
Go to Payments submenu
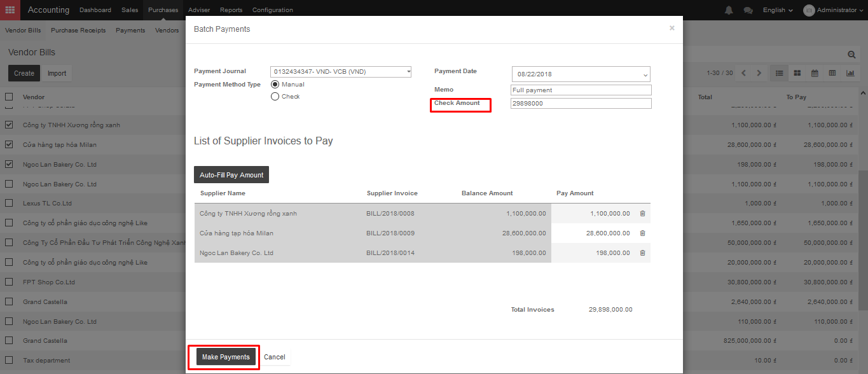[130, 31]
